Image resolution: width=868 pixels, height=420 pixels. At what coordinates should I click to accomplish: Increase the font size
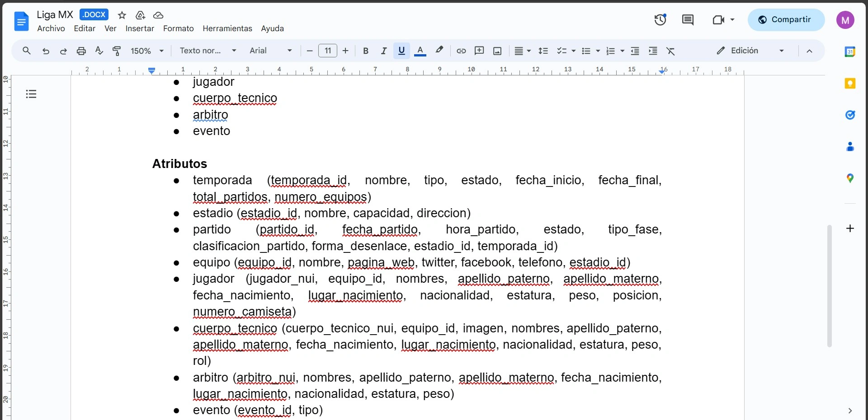point(345,51)
